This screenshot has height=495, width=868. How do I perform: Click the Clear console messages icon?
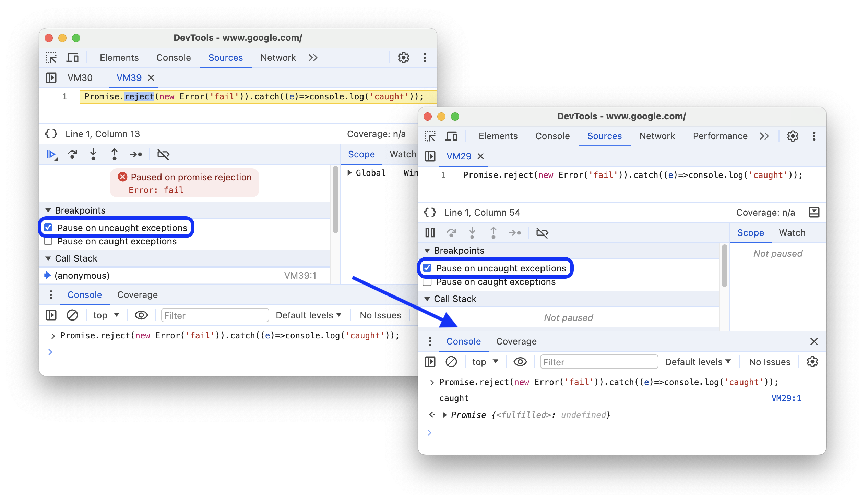(x=451, y=362)
